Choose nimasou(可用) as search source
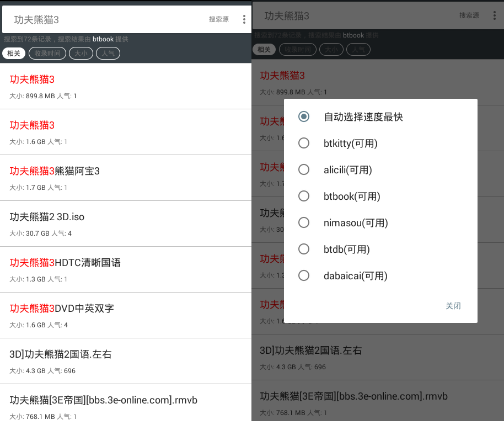Screen dimensions: 504x425 pos(304,223)
